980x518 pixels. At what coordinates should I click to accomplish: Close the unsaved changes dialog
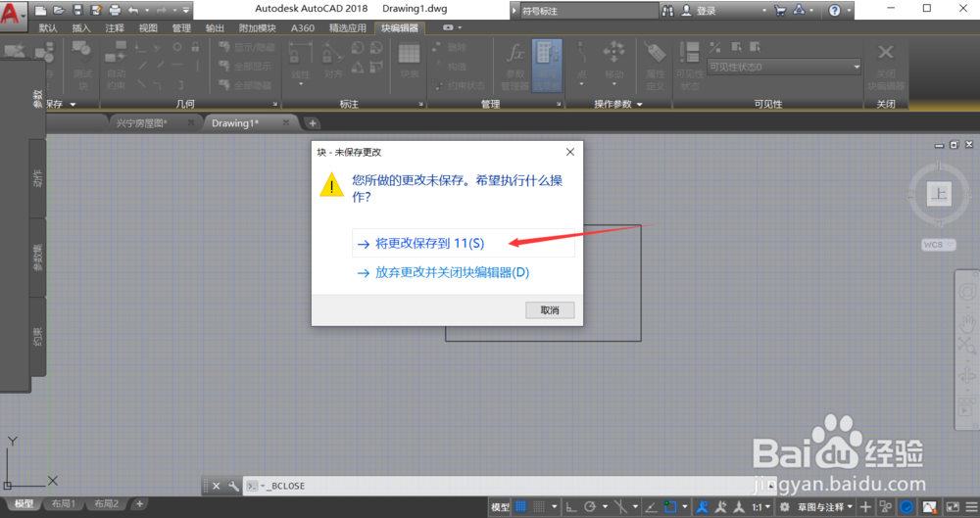pos(570,152)
